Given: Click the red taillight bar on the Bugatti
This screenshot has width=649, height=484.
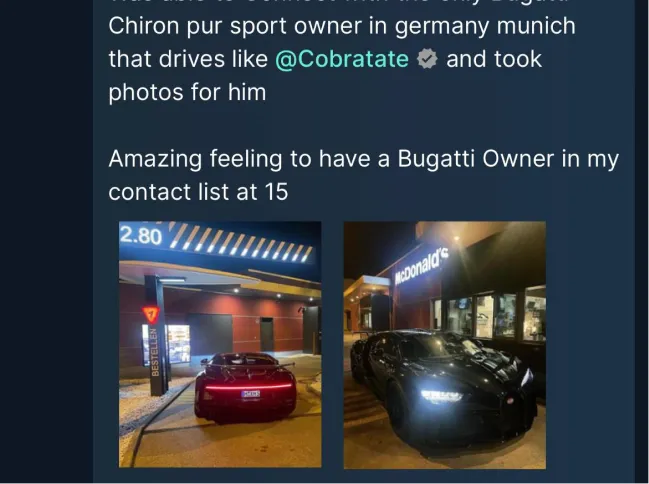Looking at the screenshot, I should point(249,387).
